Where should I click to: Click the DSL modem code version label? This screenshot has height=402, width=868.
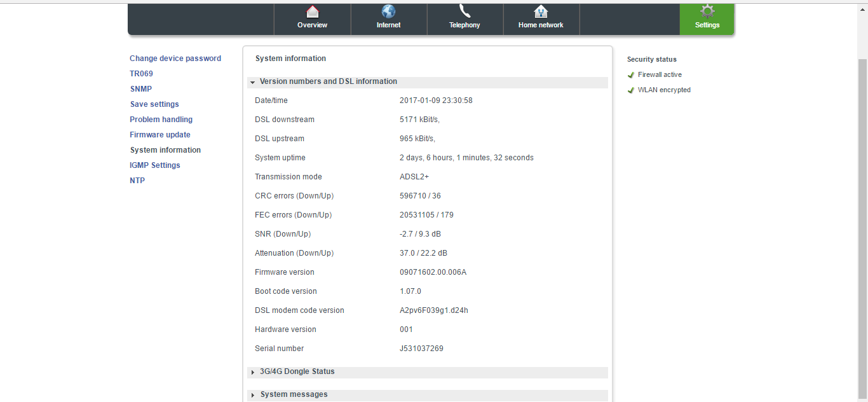coord(299,310)
